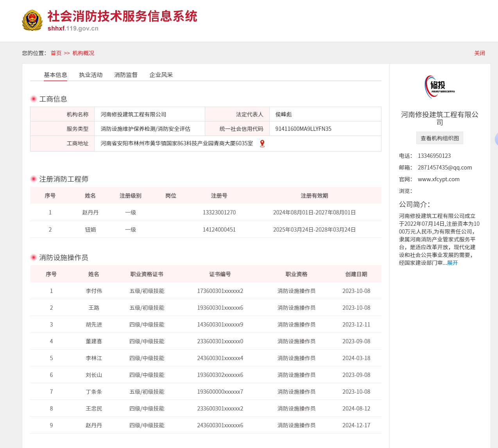Click created date 2023-12-11
Screen dimensions: 498x448
click(x=356, y=325)
